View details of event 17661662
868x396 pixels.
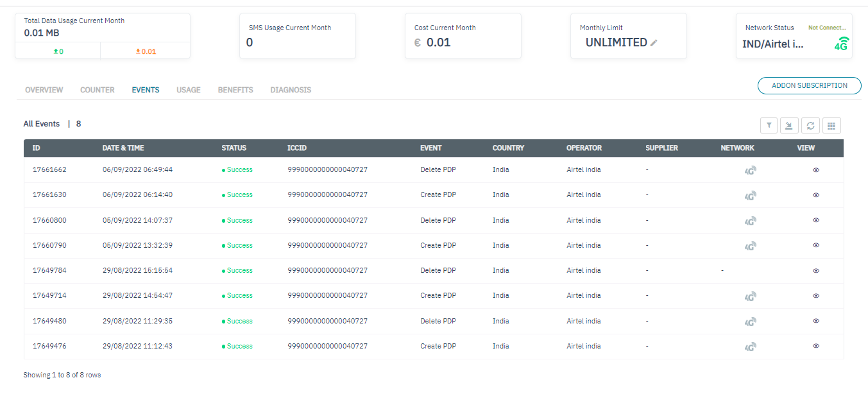[x=816, y=170]
